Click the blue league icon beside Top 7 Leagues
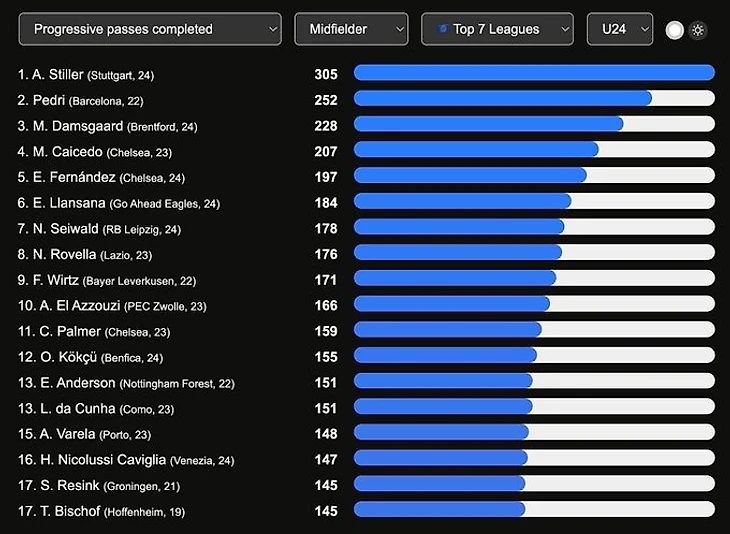Screen dimensions: 730x534 point(442,29)
